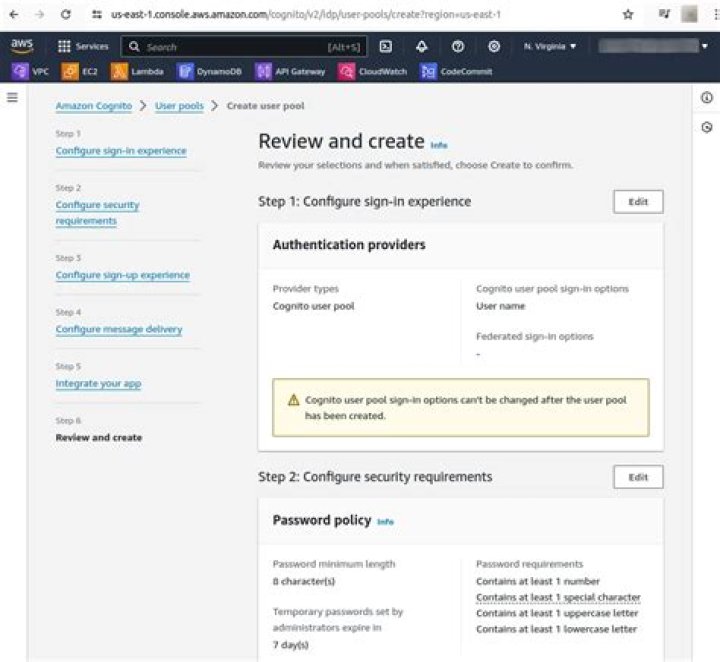The height and width of the screenshot is (662, 720).
Task: Open the AWS help question mark icon
Action: click(458, 46)
